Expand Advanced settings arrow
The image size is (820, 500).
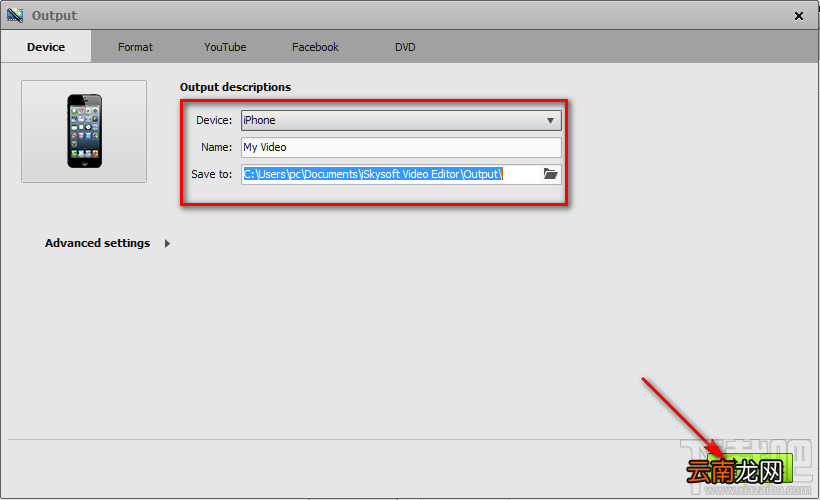click(x=167, y=243)
